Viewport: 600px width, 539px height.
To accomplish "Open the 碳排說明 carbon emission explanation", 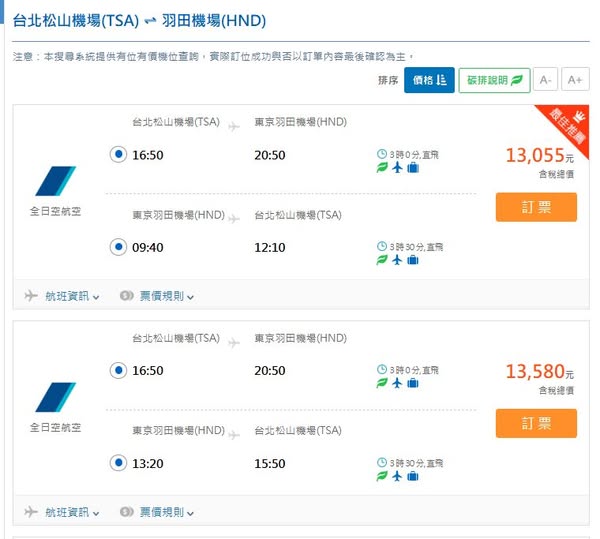I will 494,79.
